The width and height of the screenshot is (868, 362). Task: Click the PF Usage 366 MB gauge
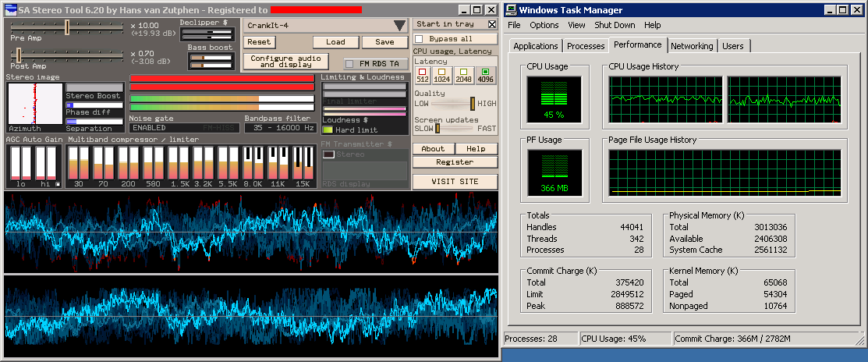tap(554, 172)
